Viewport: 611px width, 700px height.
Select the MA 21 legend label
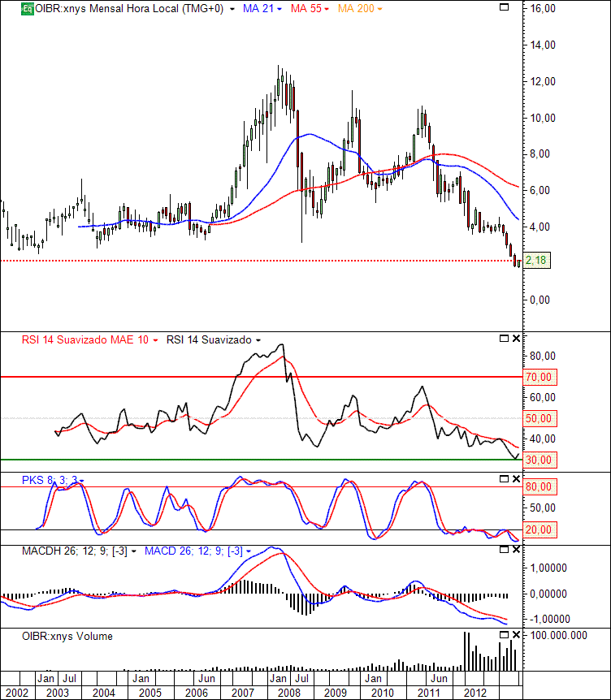(x=258, y=8)
